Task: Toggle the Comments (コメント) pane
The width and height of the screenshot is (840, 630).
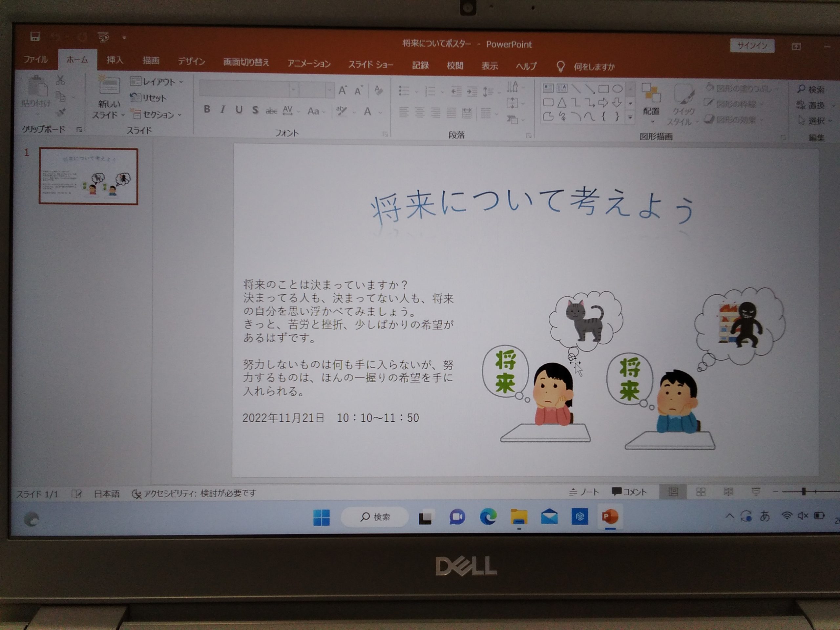Action: point(629,492)
